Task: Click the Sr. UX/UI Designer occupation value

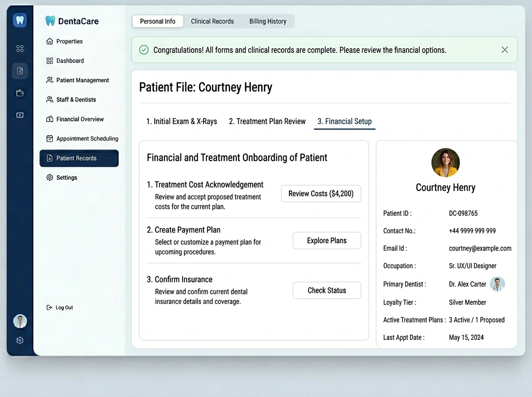Action: 473,266
